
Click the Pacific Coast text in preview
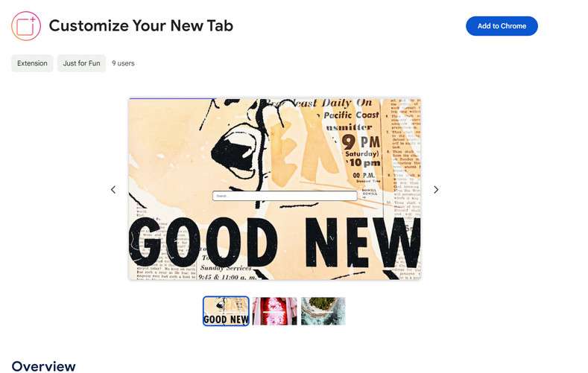tap(352, 115)
